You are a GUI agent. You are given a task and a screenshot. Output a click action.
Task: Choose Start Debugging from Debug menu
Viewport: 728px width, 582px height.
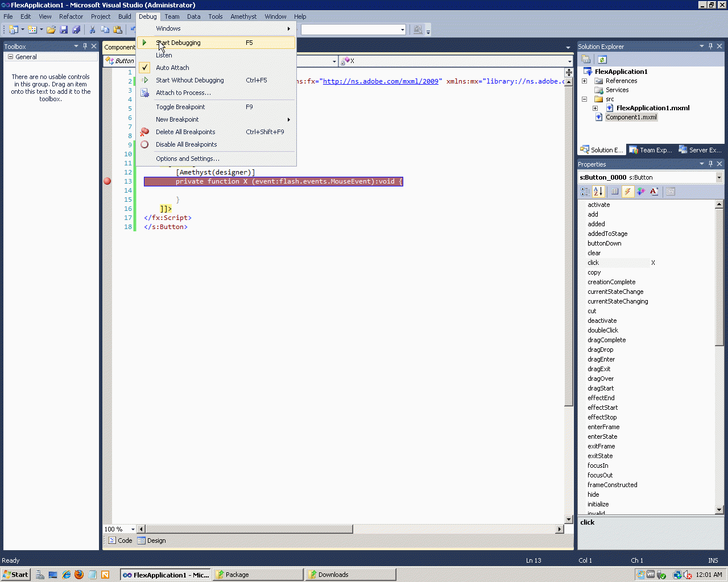pyautogui.click(x=217, y=43)
